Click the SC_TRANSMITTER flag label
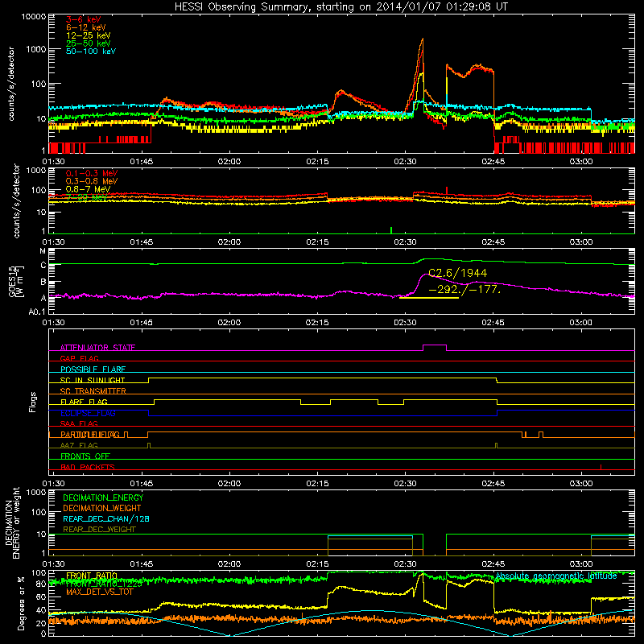644x644 pixels. (93, 391)
